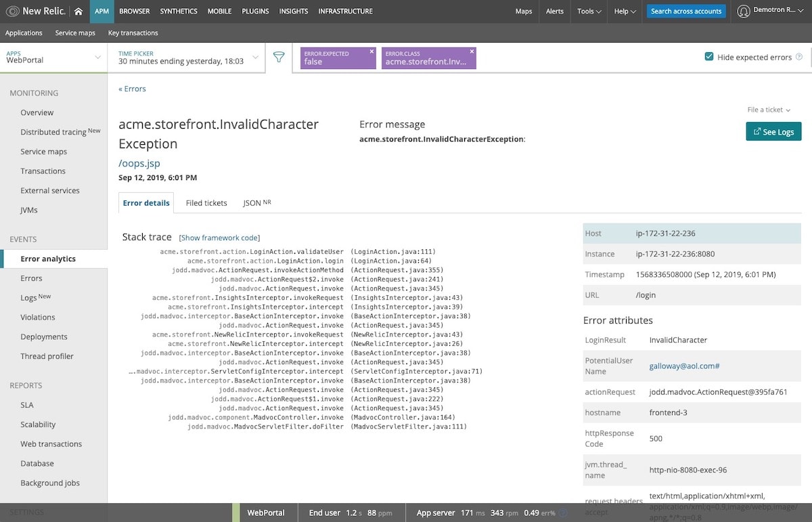This screenshot has height=522, width=812.
Task: Click the galloway@aol.com# attribute link
Action: click(684, 366)
